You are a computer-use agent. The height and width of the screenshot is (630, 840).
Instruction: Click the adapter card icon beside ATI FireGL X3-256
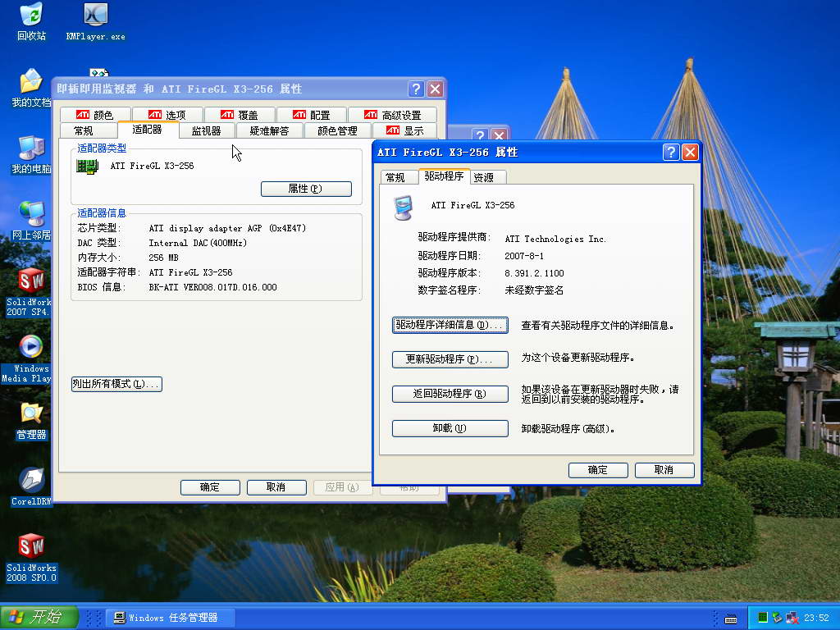tap(87, 167)
